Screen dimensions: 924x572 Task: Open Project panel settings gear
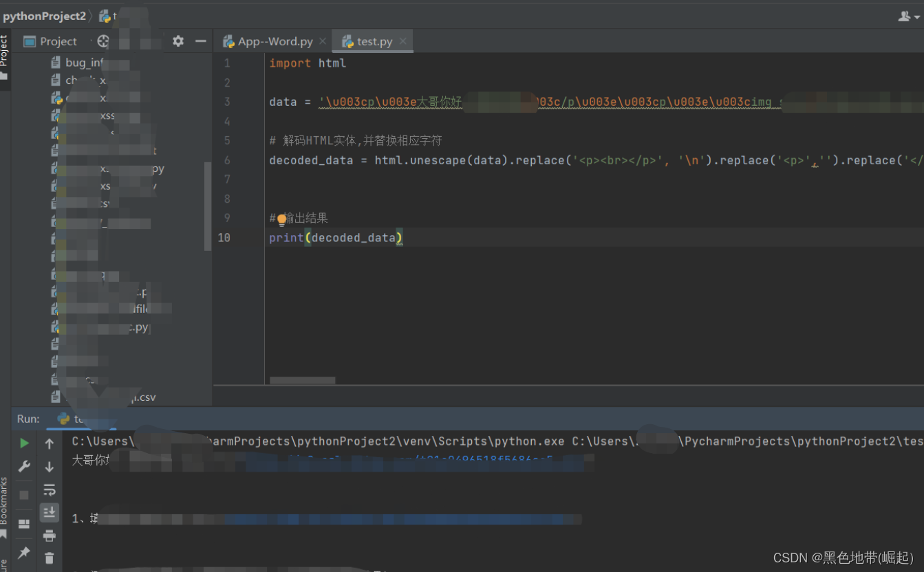178,41
